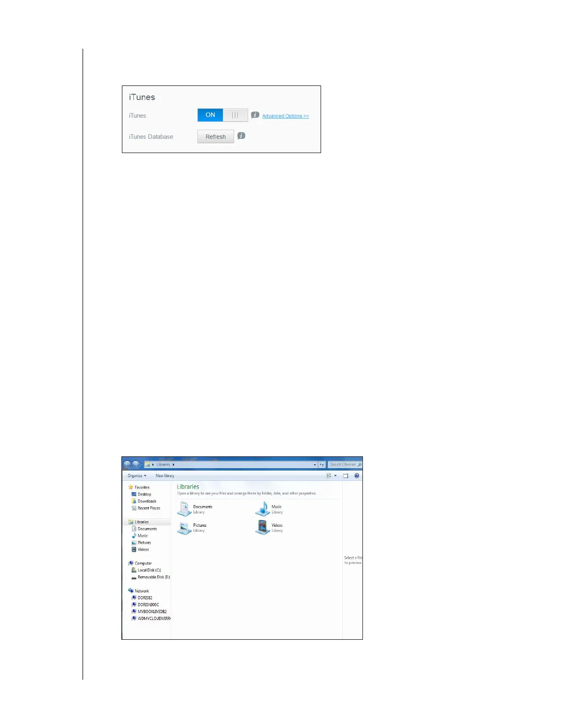Select Favorites in navigation pane
The width and height of the screenshot is (563, 728).
click(139, 487)
